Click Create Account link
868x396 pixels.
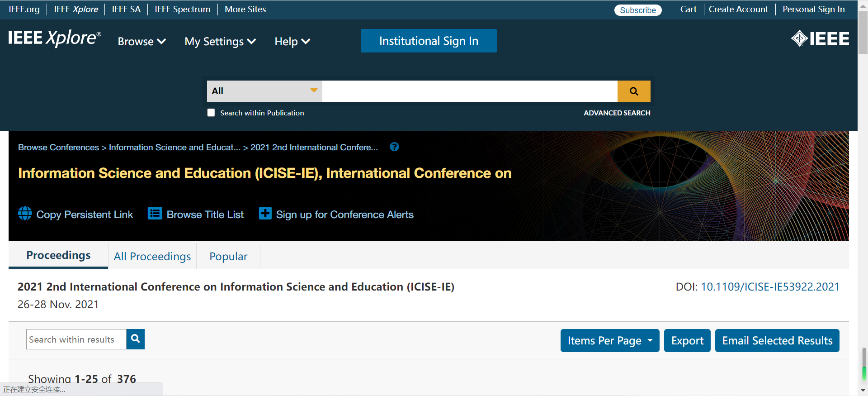click(x=738, y=10)
